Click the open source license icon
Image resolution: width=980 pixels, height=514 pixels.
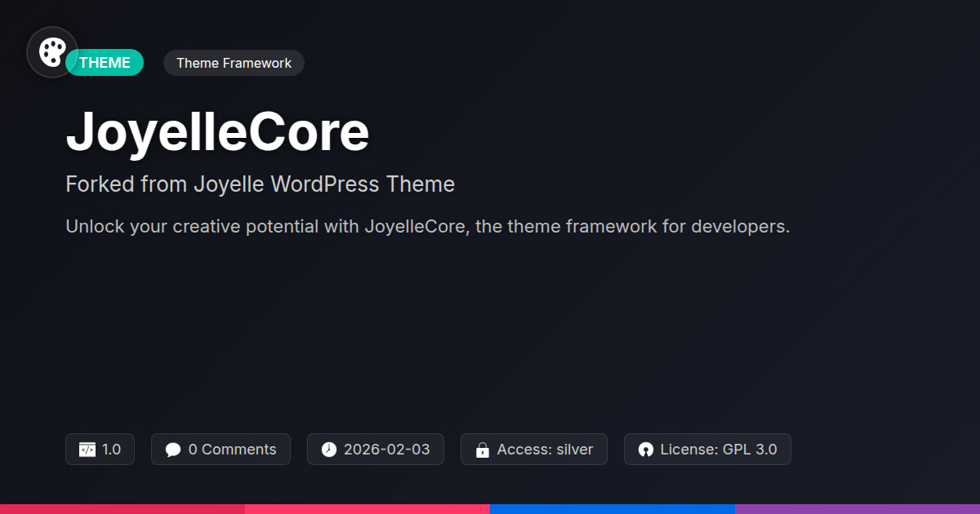point(645,450)
